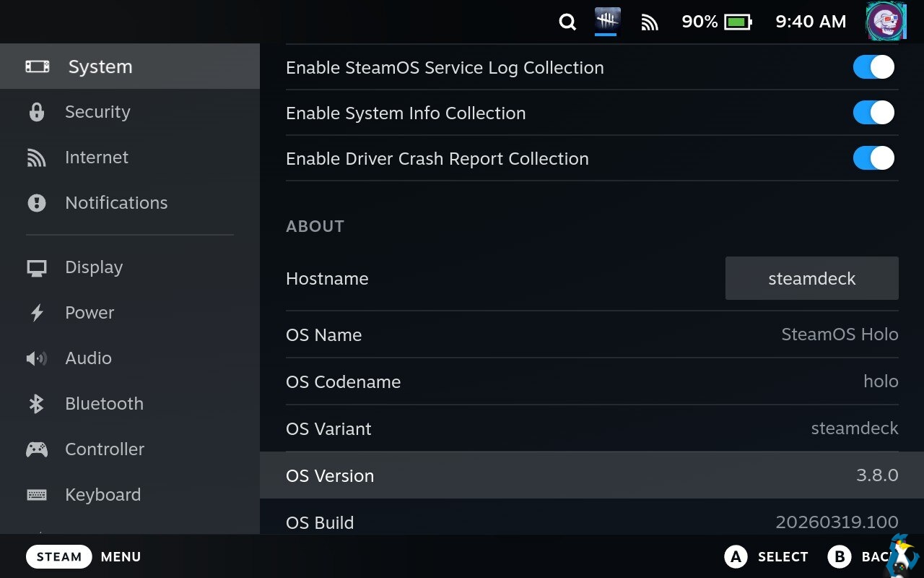The image size is (924, 578).
Task: Go to the Power settings tab
Action: (x=90, y=313)
